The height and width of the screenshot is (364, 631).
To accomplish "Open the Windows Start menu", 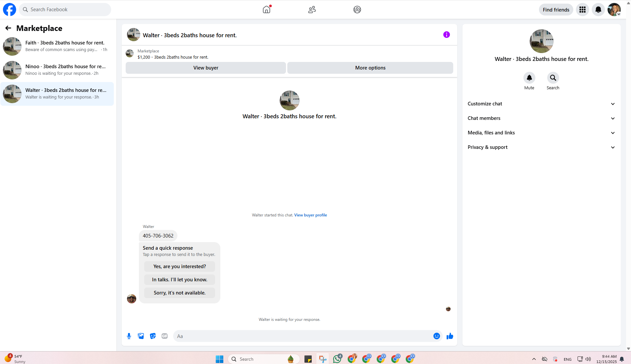I will (219, 359).
